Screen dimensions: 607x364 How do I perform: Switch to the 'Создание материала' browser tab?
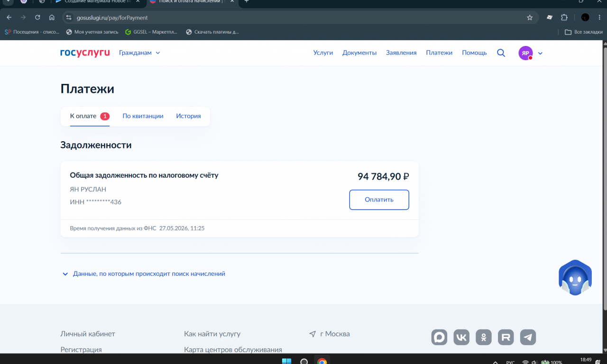pos(99,1)
